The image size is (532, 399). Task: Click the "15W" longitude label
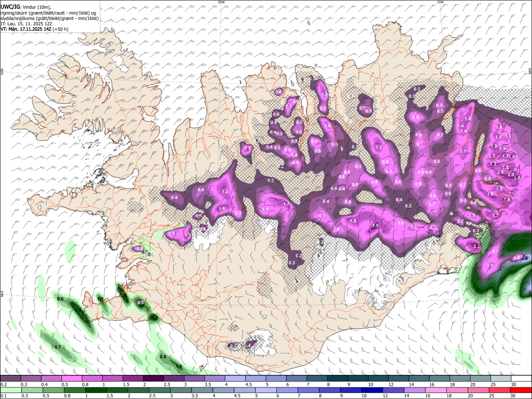(440, 2)
